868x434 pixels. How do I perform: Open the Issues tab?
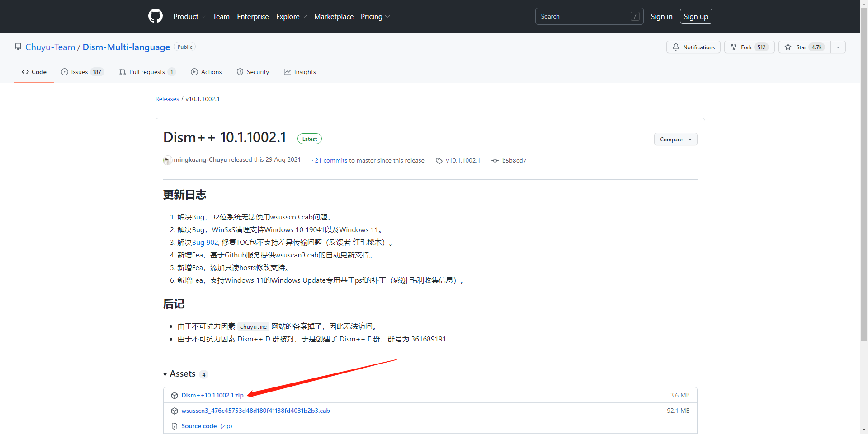82,72
